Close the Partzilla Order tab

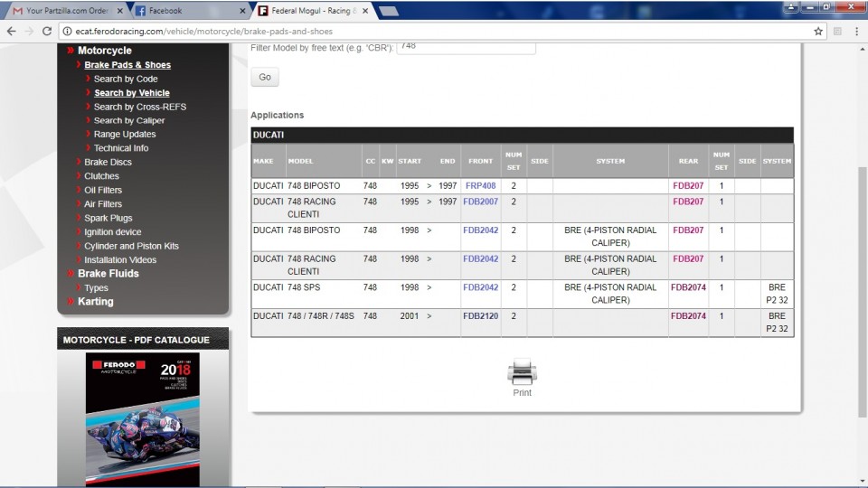(119, 11)
